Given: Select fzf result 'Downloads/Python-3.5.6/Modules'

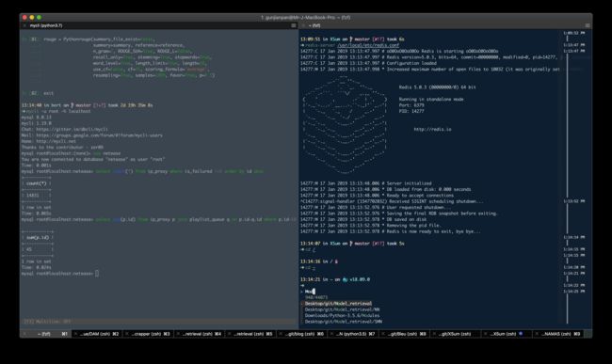Looking at the screenshot, I should [343, 316].
